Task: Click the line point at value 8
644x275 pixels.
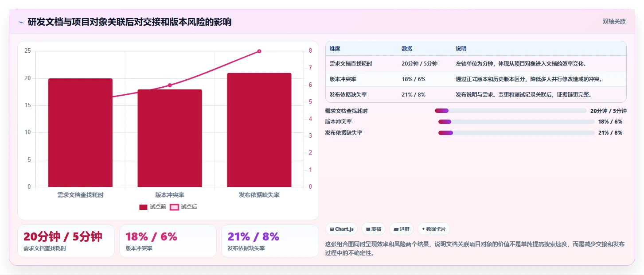Action: point(259,51)
